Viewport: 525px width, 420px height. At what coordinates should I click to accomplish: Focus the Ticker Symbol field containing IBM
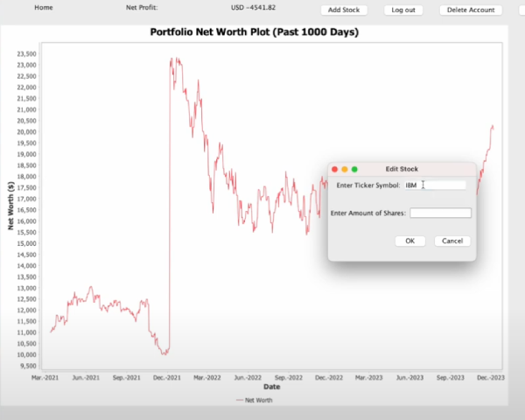[435, 185]
